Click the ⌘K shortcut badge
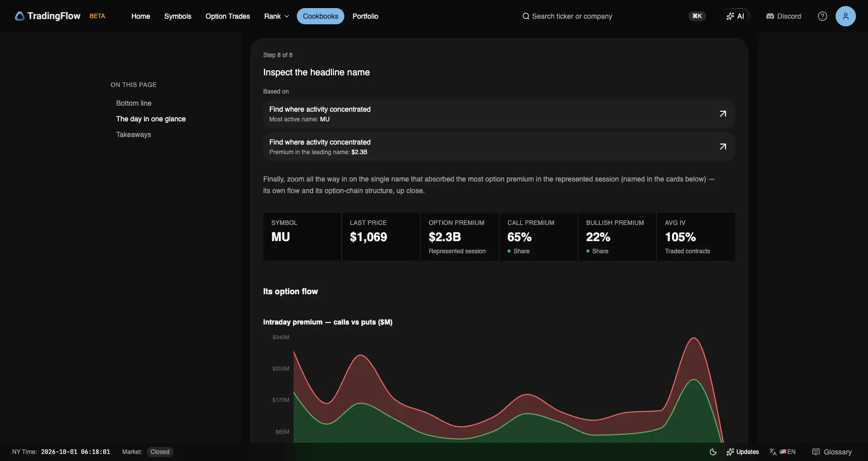 697,16
